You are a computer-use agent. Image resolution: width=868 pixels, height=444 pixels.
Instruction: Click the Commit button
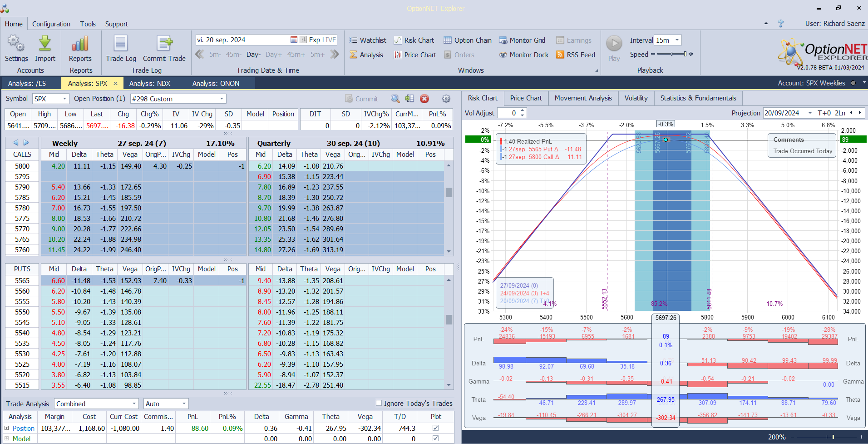(361, 99)
